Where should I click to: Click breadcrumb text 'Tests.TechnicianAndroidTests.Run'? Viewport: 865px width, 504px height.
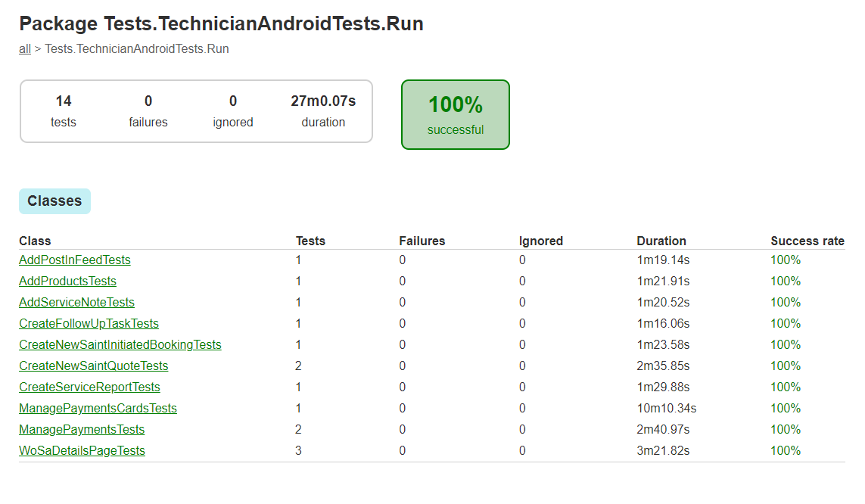pos(137,49)
